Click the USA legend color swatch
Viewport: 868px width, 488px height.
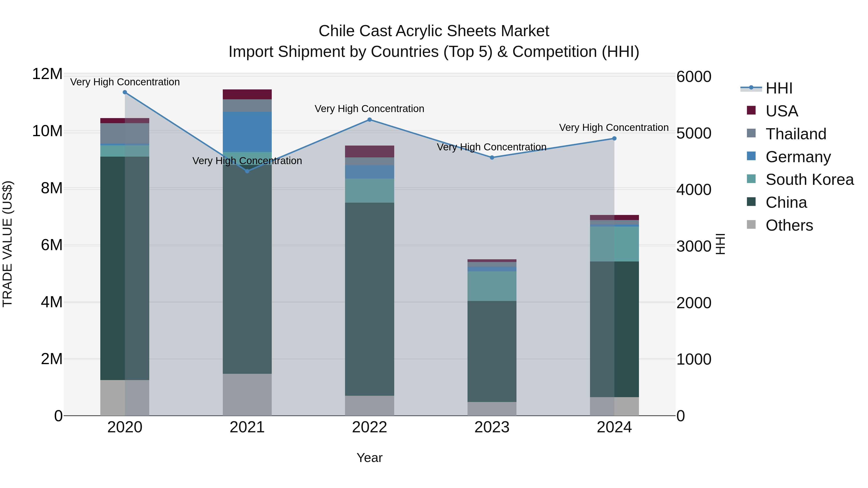[x=751, y=110]
